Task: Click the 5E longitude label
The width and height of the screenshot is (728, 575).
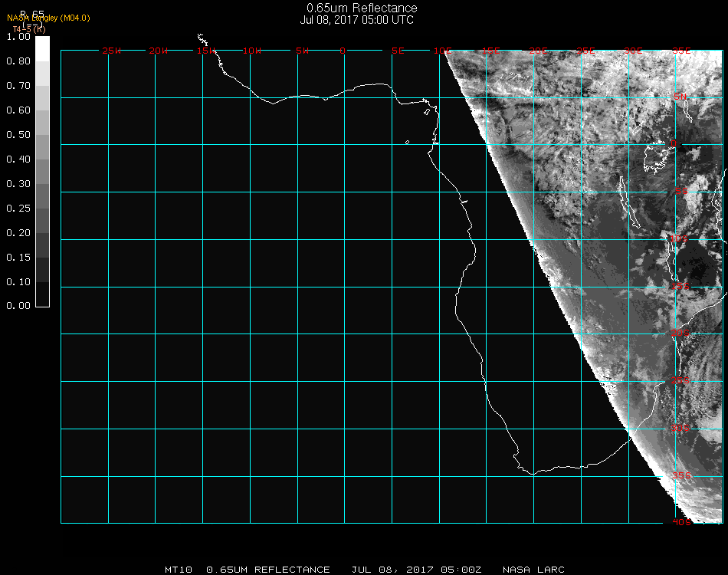Action: click(398, 51)
